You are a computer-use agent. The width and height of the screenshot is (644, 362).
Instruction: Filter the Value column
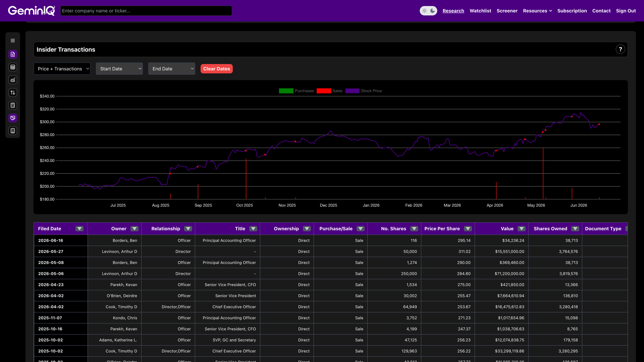point(522,229)
